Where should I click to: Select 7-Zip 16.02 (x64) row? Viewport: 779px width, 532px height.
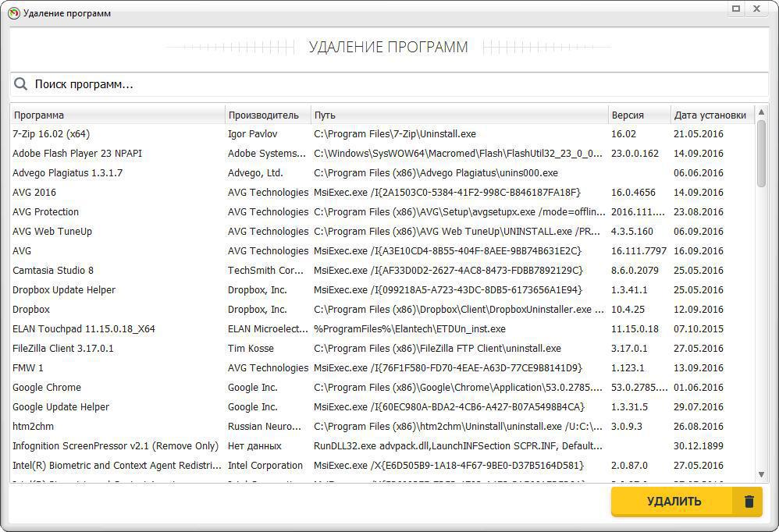point(382,134)
